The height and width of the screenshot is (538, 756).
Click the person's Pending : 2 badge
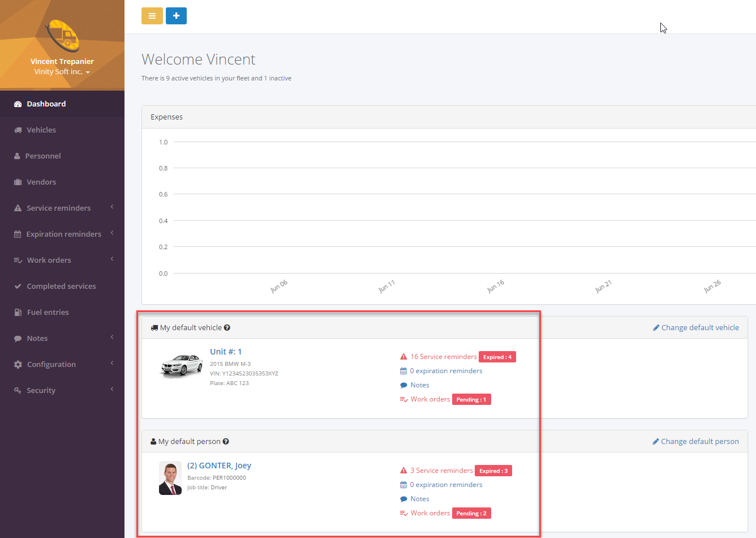click(x=471, y=514)
